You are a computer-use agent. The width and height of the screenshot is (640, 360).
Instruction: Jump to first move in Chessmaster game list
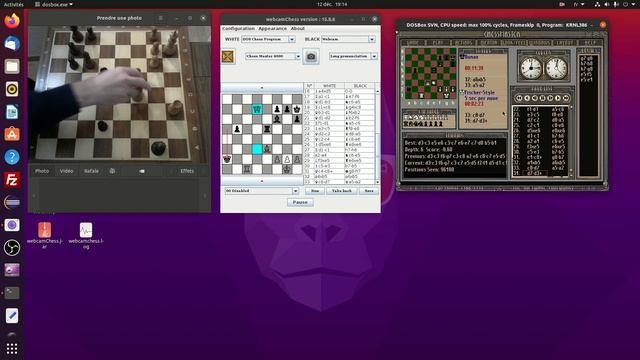519,98
